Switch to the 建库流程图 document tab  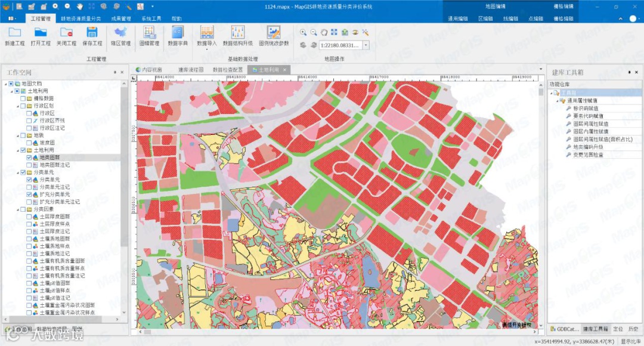[191, 70]
